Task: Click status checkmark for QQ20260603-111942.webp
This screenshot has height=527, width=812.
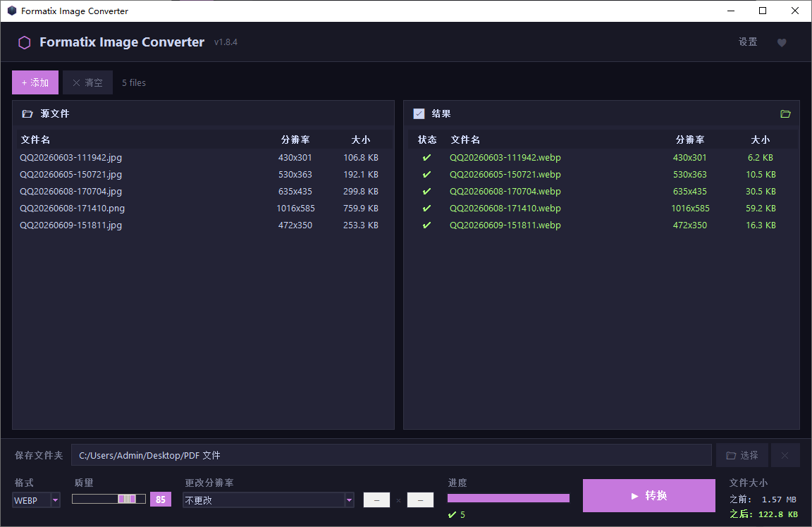Action: (x=426, y=157)
